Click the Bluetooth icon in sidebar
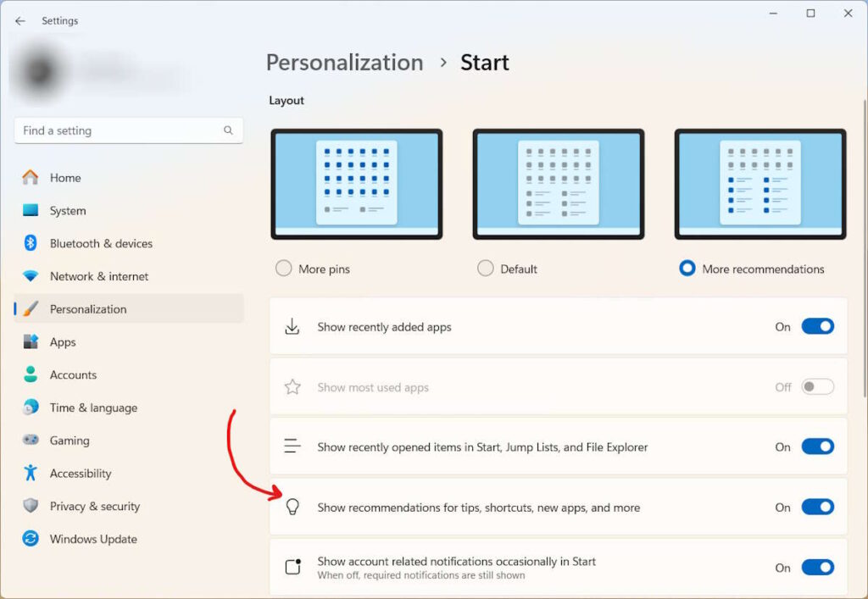 click(x=31, y=243)
